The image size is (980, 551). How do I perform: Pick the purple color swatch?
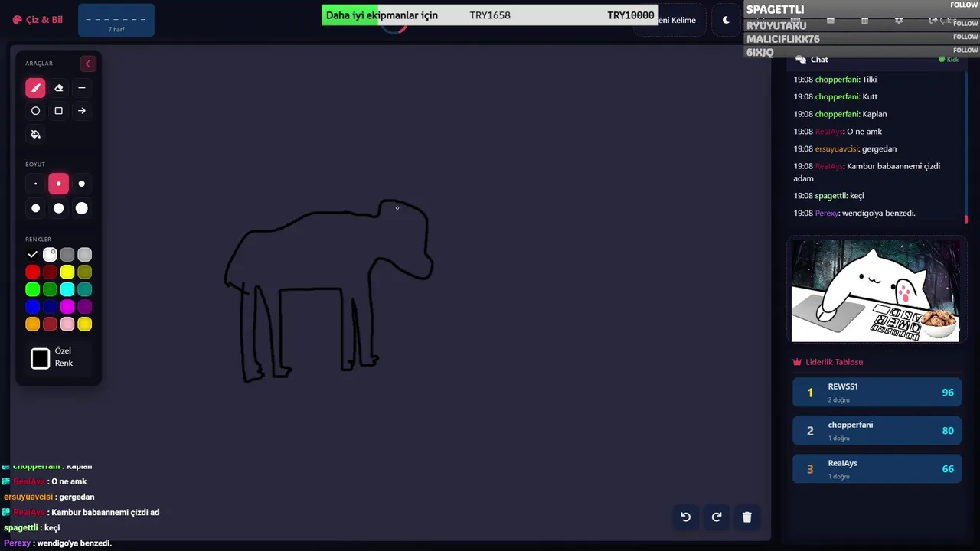pyautogui.click(x=85, y=307)
